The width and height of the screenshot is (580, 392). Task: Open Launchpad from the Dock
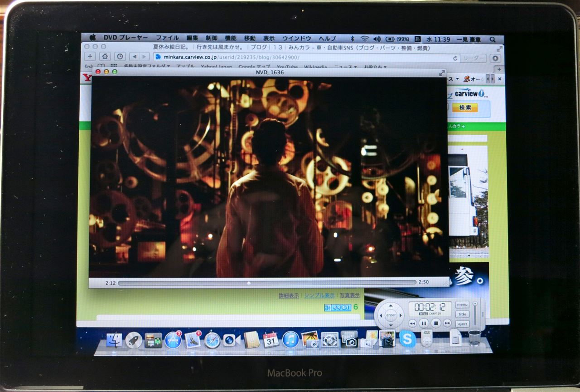click(x=134, y=340)
